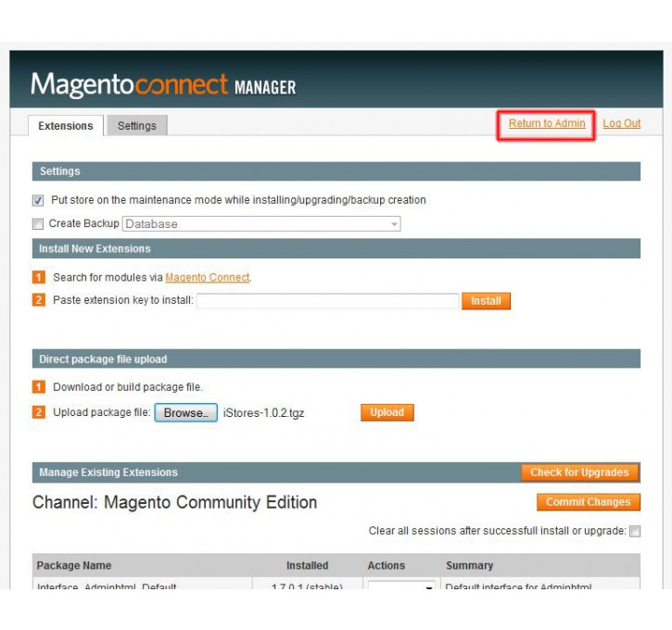Screen dimensions: 672x630
Task: Click the Commit Changes button
Action: (x=588, y=502)
